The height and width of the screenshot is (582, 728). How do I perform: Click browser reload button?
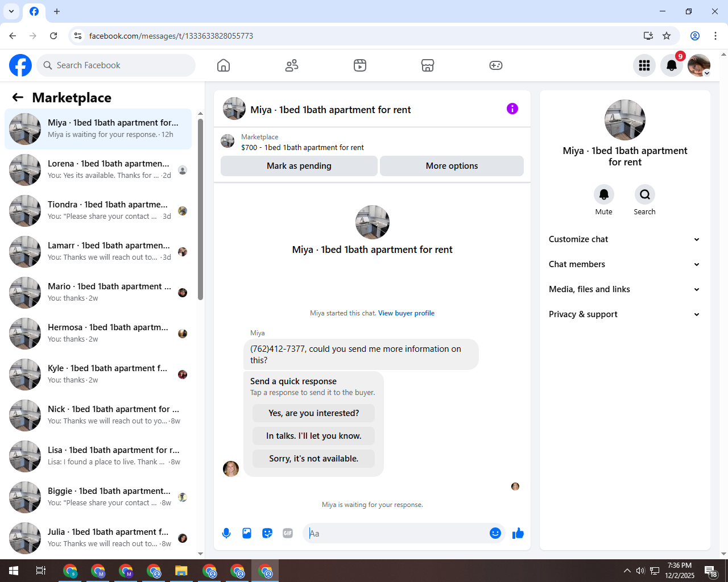pos(53,36)
